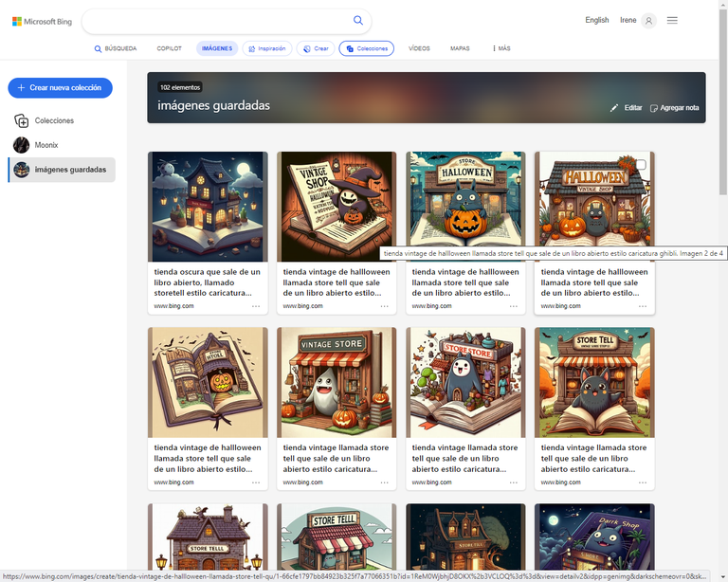Click Crear nueva colección button

click(x=60, y=88)
